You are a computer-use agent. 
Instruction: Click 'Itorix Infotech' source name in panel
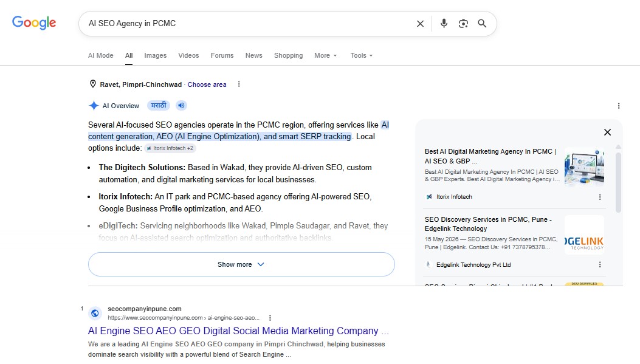point(454,197)
